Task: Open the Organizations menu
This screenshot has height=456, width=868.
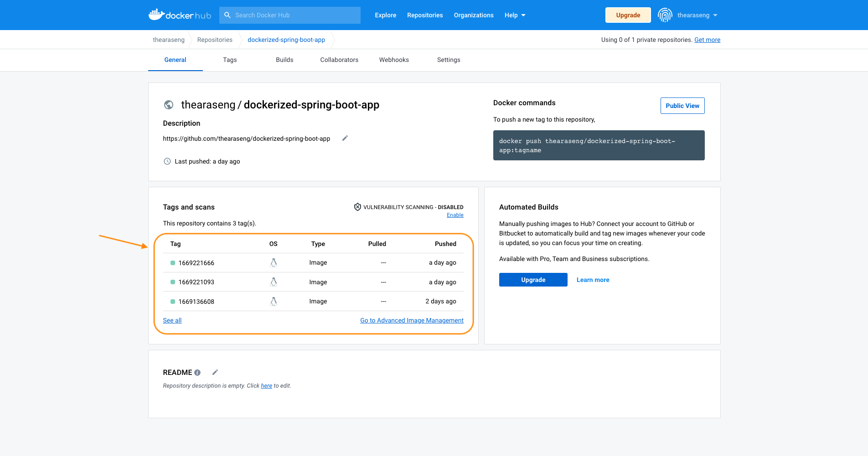Action: pyautogui.click(x=474, y=15)
